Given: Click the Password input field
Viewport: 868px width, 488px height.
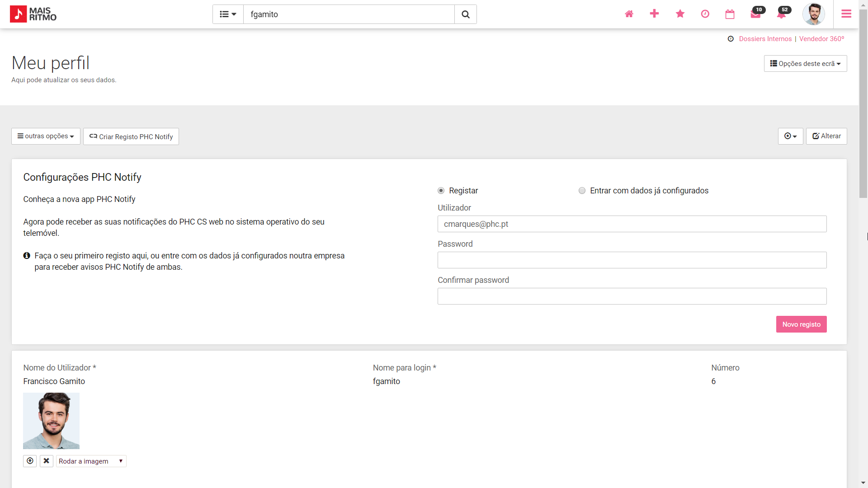Looking at the screenshot, I should tap(632, 260).
